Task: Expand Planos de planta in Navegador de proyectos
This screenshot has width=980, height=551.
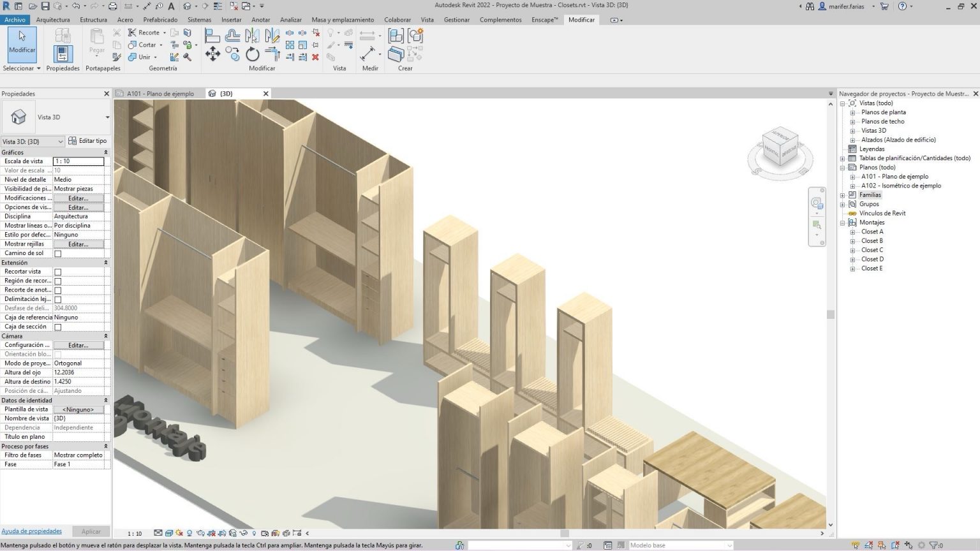Action: coord(852,112)
